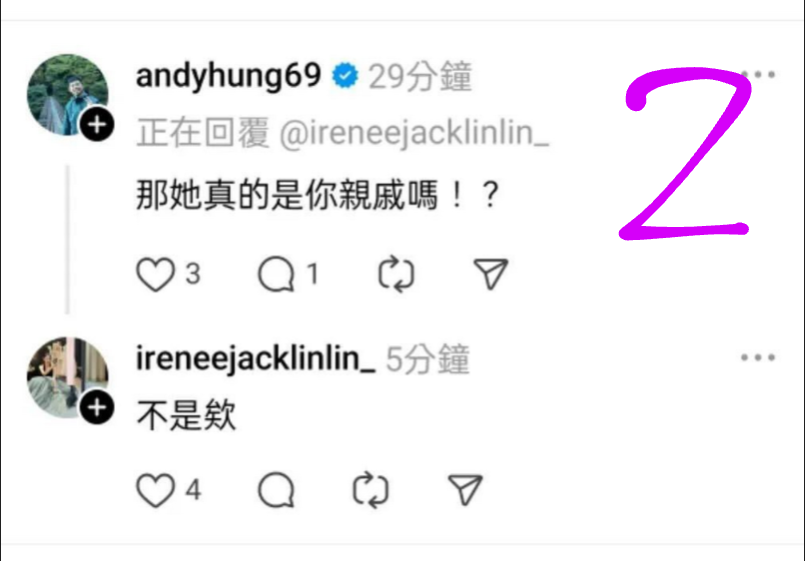The width and height of the screenshot is (805, 561).
Task: Open ireneejacklinlin_'s profile from username
Action: 255,358
